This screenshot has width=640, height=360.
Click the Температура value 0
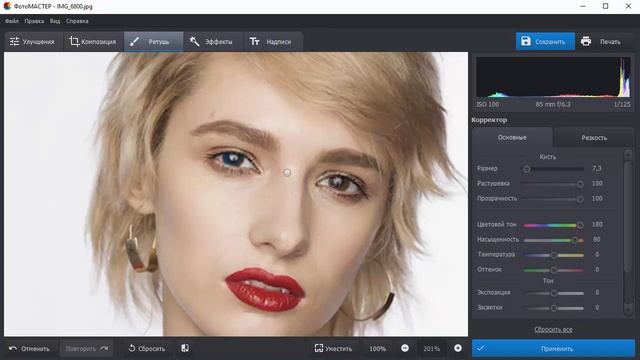point(597,254)
